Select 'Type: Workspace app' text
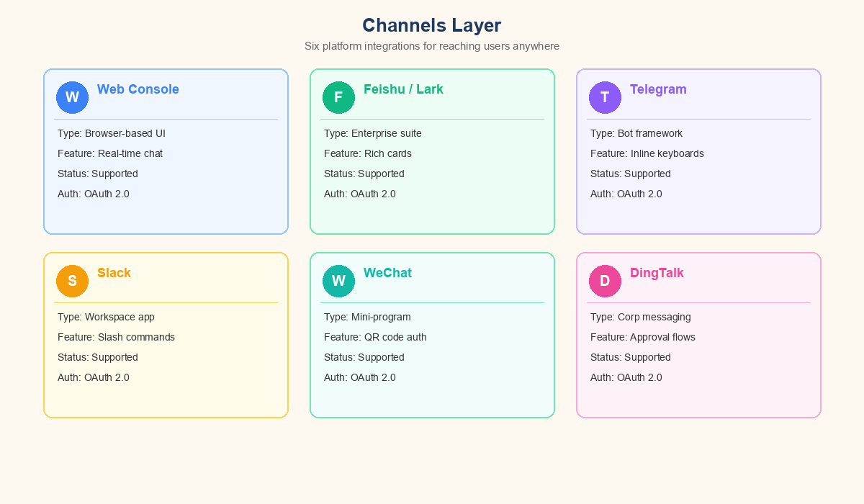 [106, 317]
